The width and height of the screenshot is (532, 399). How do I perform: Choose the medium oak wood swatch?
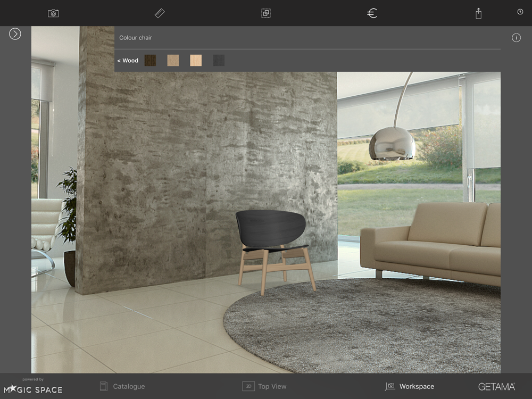pos(173,61)
